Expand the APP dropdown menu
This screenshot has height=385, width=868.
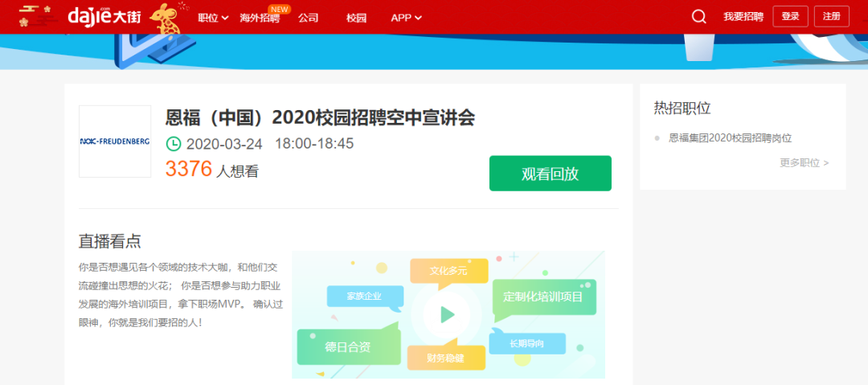[x=406, y=18]
